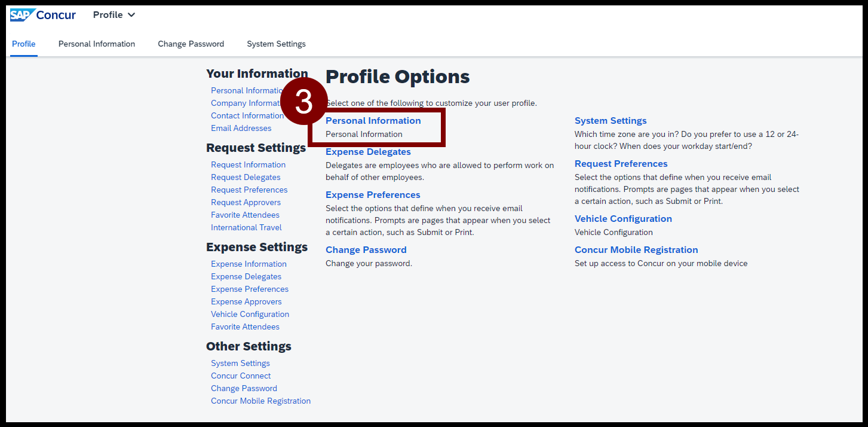Click the Expense Settings section heading
Screen dimensions: 868x427
(257, 247)
